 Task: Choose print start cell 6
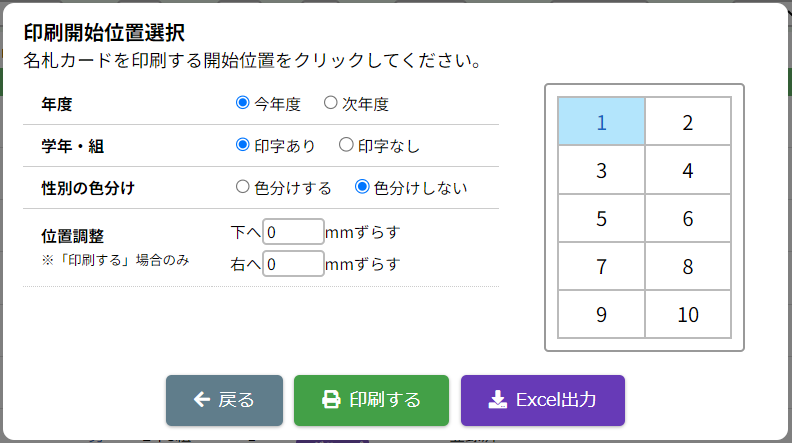pos(688,219)
